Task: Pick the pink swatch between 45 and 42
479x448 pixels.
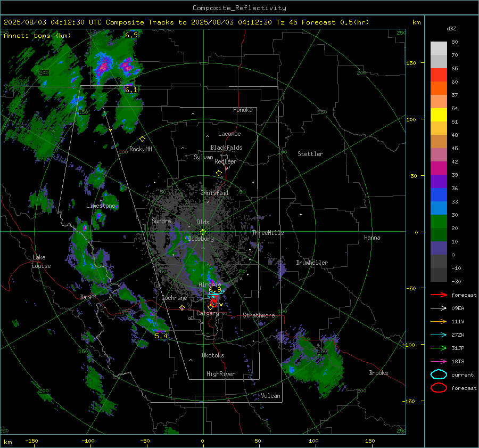Action: point(439,155)
